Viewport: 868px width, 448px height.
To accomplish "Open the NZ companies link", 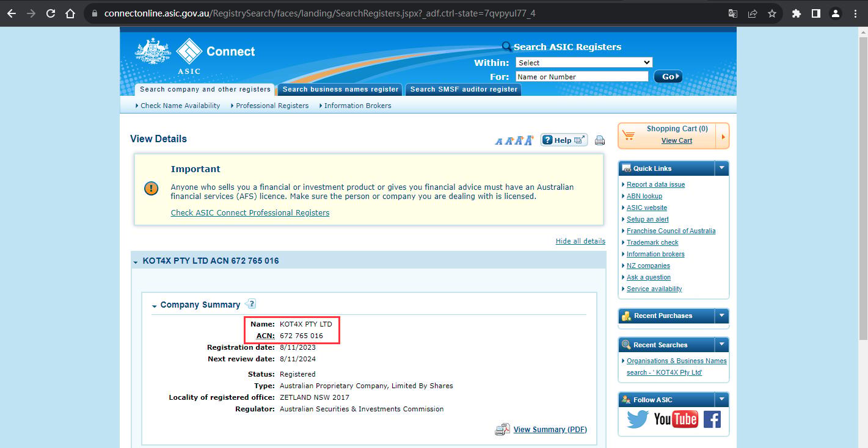I will pos(648,266).
